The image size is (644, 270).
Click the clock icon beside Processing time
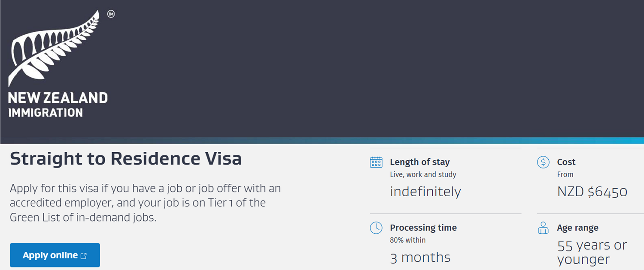(376, 228)
